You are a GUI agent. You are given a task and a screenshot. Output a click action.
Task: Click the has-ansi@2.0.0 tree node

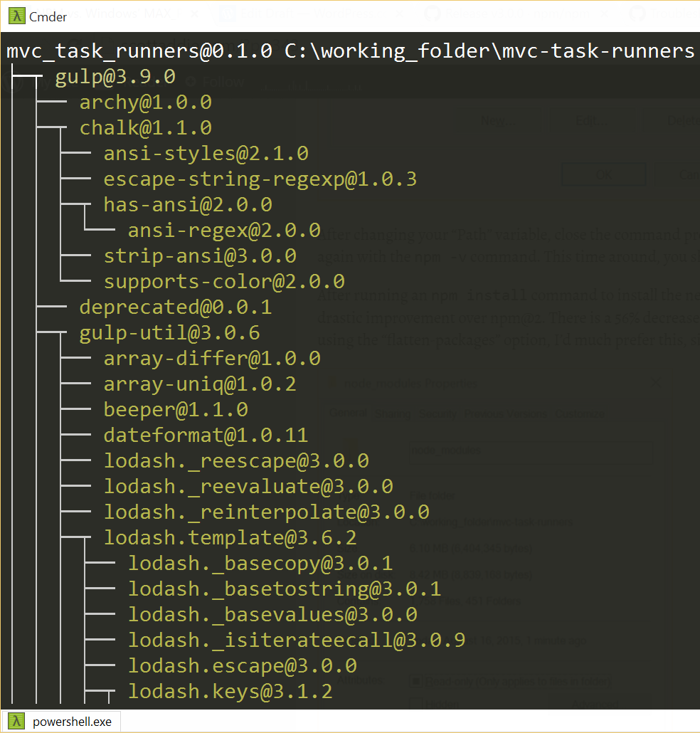[188, 205]
